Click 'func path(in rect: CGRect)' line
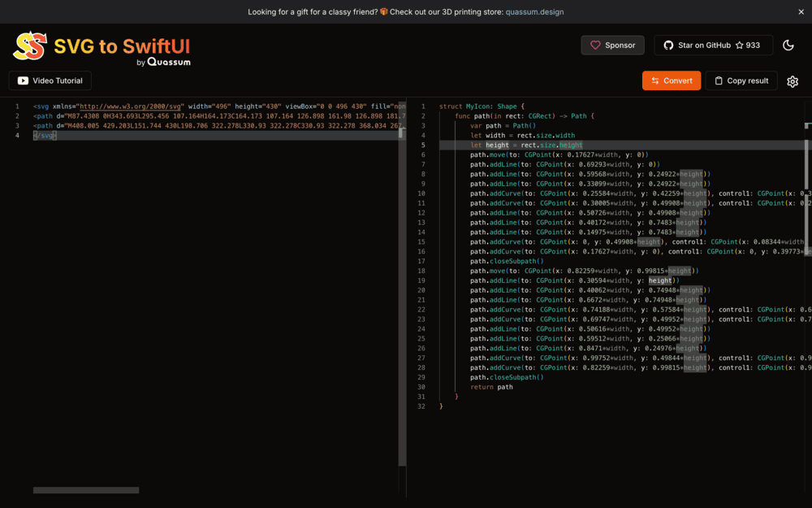The width and height of the screenshot is (812, 508). (525, 116)
